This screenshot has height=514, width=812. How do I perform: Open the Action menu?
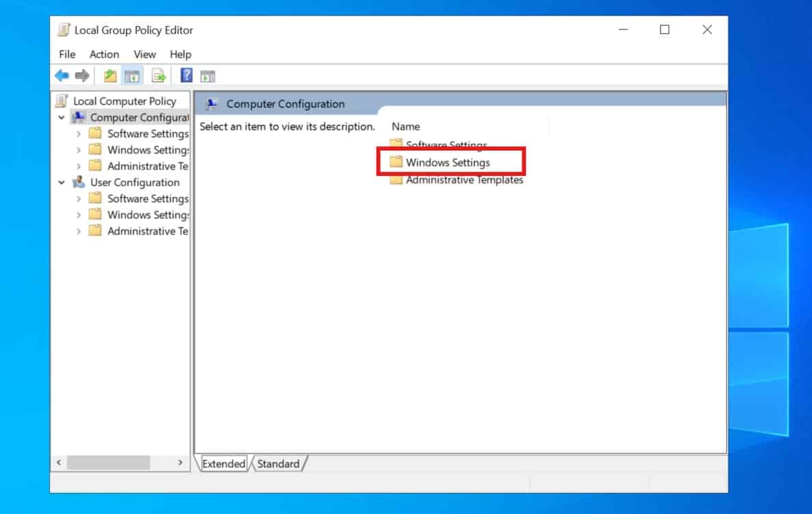point(104,54)
